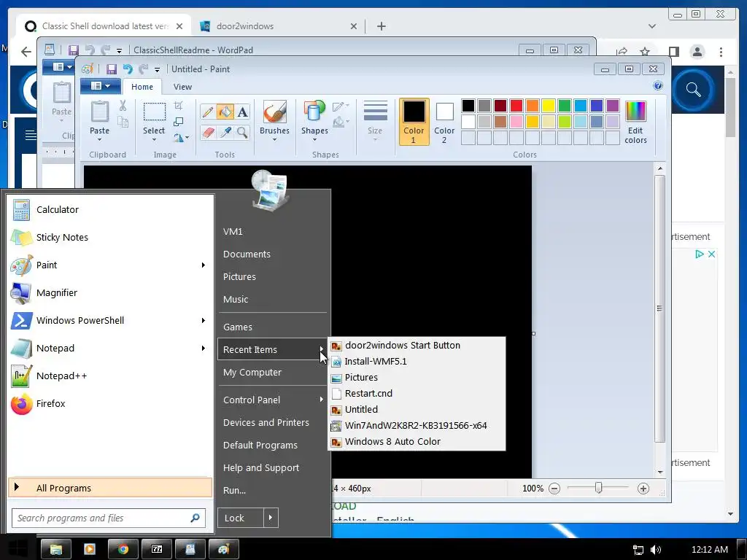This screenshot has height=560, width=747.
Task: Click File Explorer icon on taskbar
Action: click(56, 549)
